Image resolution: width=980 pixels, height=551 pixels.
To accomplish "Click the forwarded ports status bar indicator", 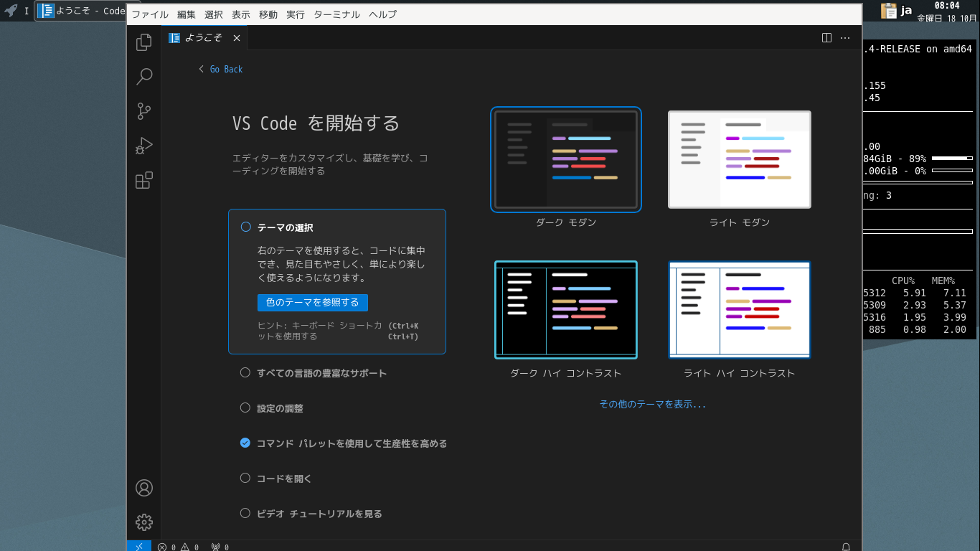I will (x=220, y=547).
